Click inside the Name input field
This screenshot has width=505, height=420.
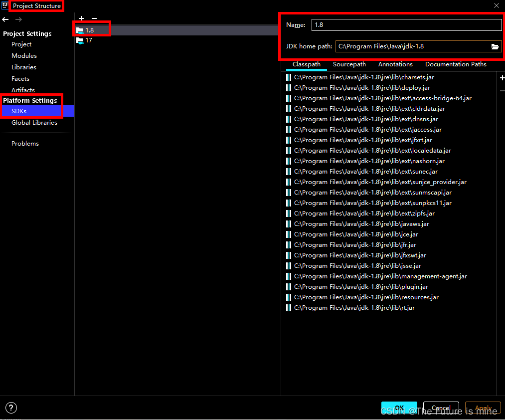(x=406, y=24)
